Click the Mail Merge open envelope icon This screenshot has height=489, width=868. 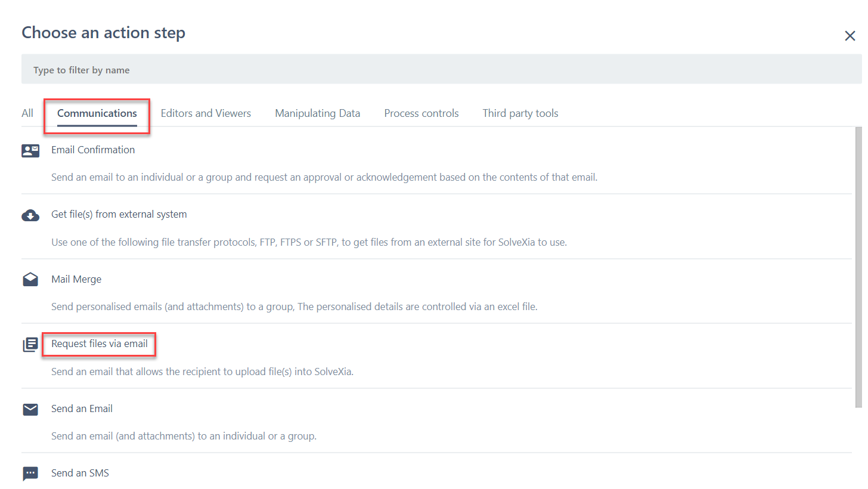30,280
